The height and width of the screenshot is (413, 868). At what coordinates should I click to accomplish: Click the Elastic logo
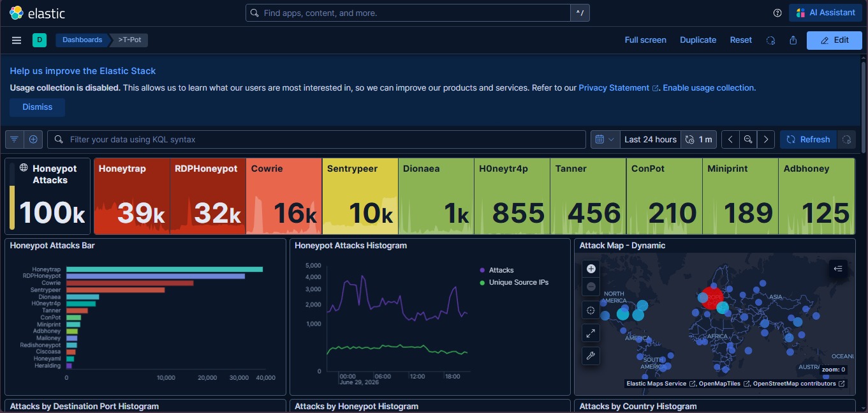37,13
